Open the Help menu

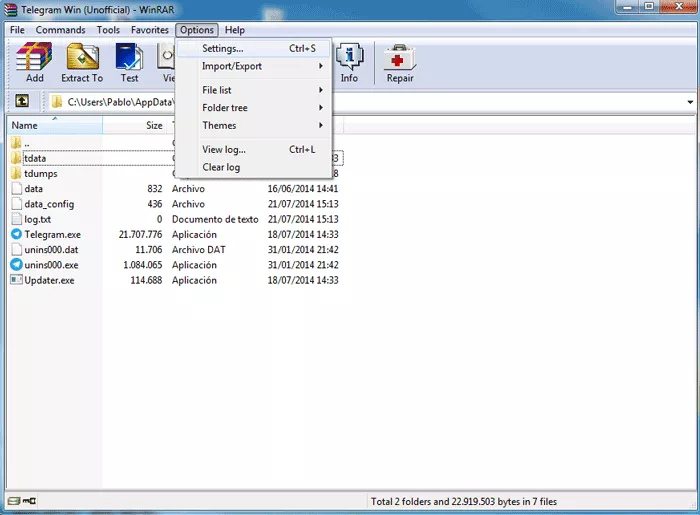pyautogui.click(x=235, y=30)
